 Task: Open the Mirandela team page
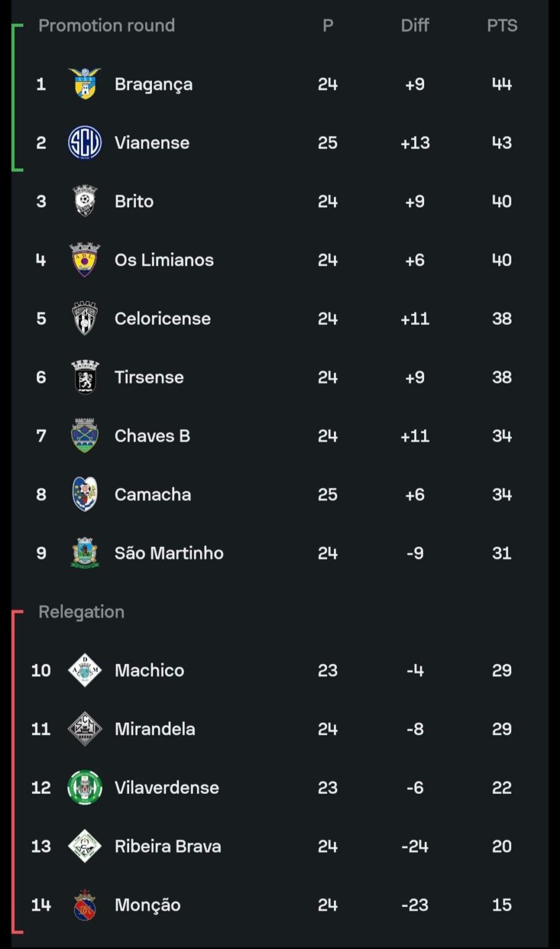(x=155, y=728)
